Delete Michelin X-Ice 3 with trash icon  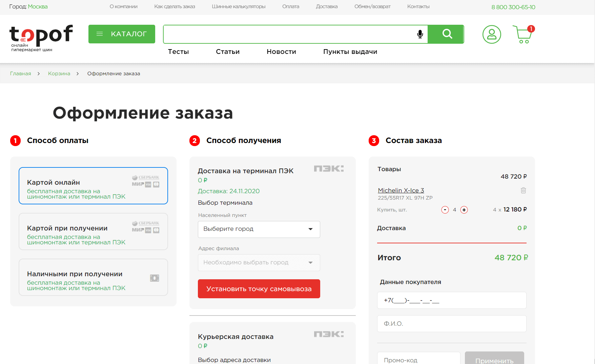pyautogui.click(x=523, y=190)
